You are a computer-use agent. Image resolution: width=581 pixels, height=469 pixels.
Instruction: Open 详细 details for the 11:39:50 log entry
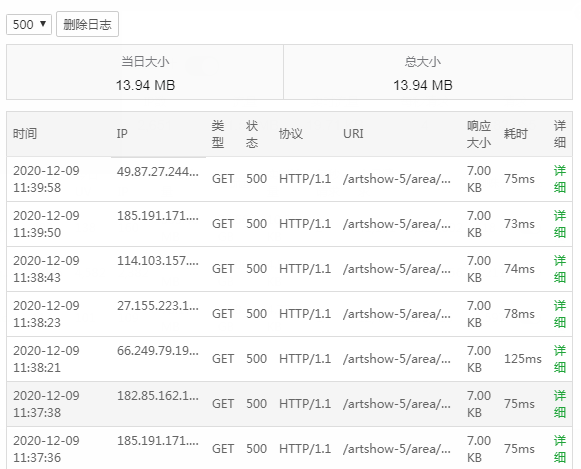tap(560, 224)
